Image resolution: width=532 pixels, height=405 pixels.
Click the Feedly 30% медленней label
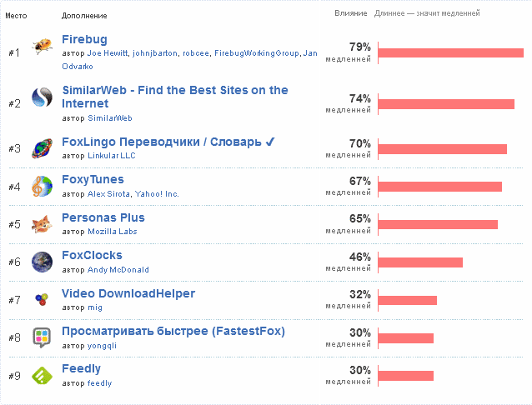(348, 376)
